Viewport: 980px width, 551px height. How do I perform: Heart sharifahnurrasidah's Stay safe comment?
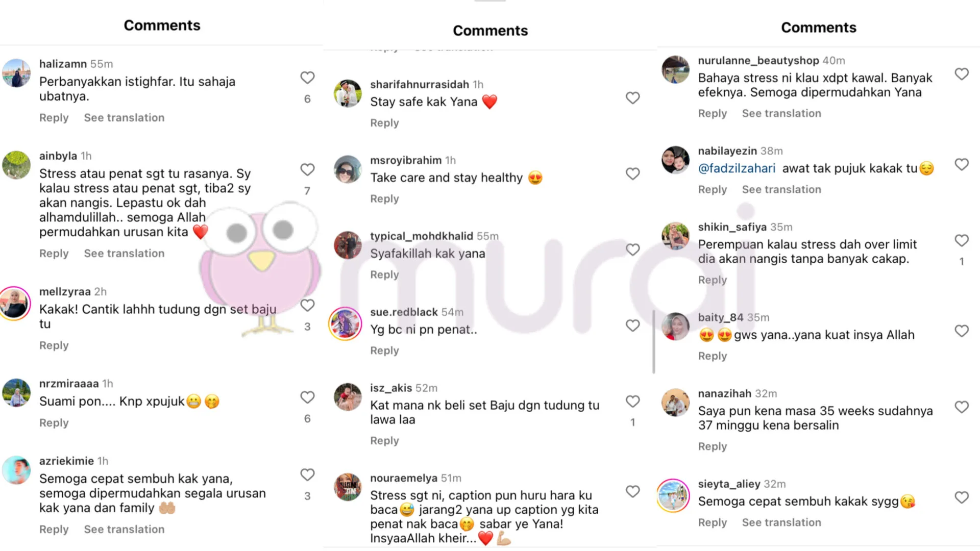632,98
